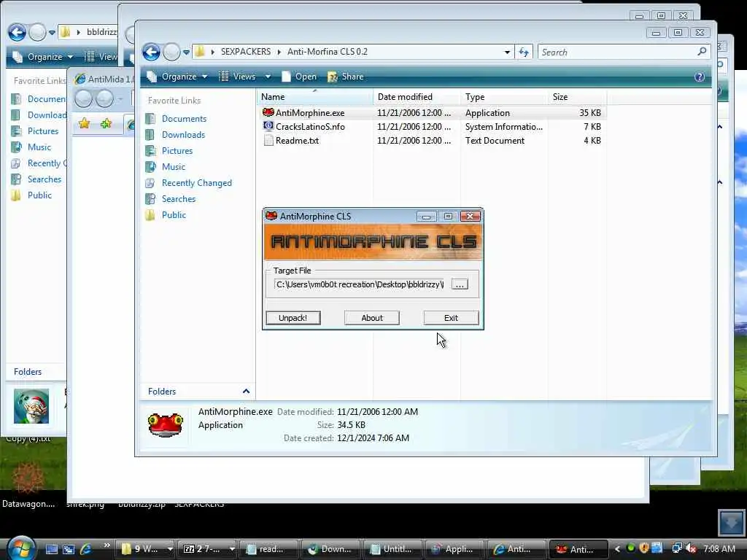This screenshot has height=560, width=747.
Task: Click back arrow in Anti-Morfina explorer window
Action: (x=152, y=52)
